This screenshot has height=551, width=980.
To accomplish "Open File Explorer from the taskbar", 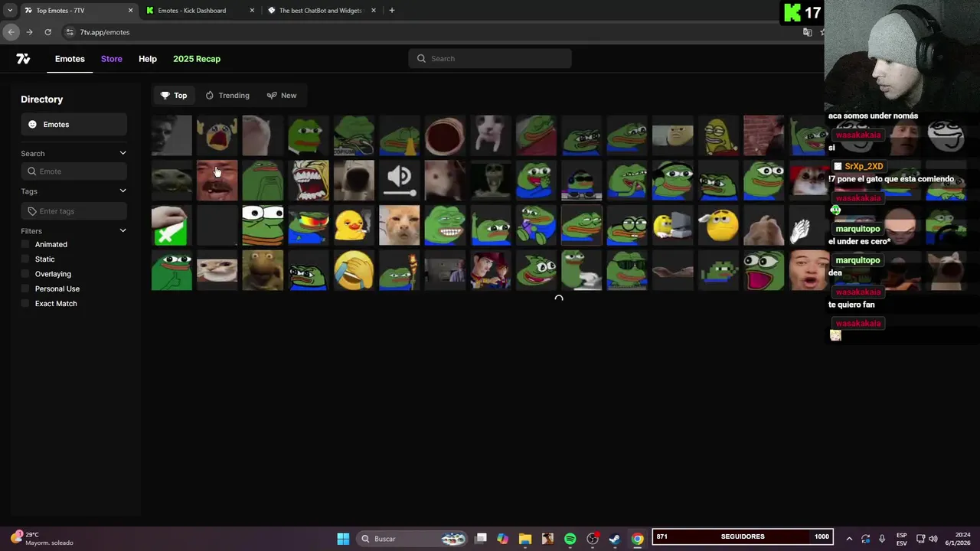I will pos(524,539).
